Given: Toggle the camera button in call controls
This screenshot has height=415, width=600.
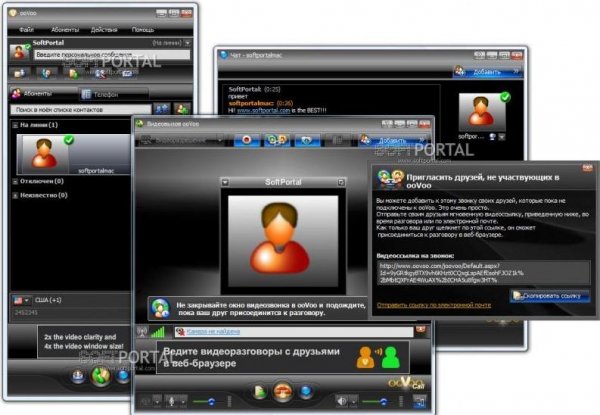Looking at the screenshot, I should point(145,401).
